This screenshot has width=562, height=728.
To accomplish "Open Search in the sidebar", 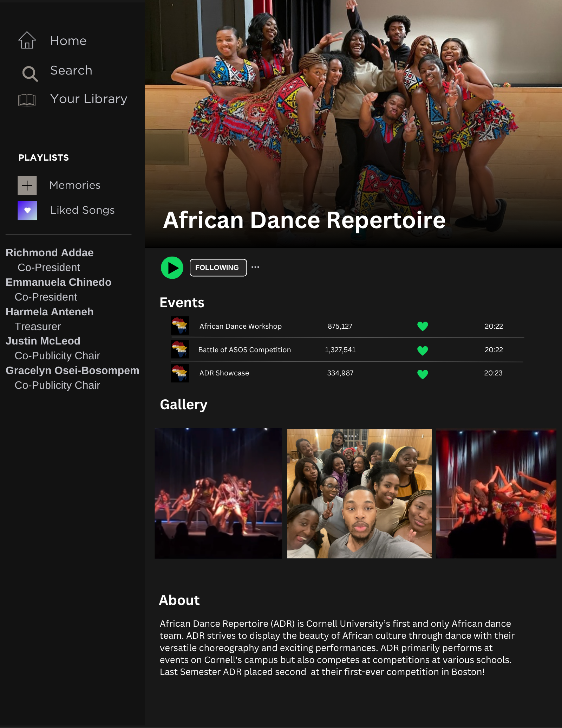I will pos(71,70).
